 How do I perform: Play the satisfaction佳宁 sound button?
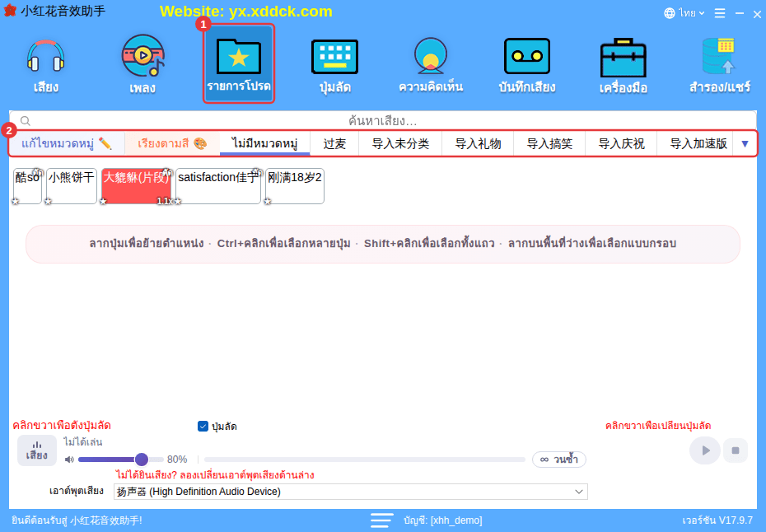tap(218, 185)
